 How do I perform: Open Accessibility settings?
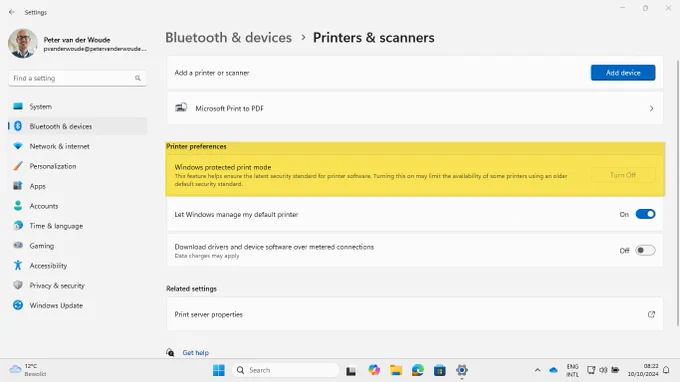pyautogui.click(x=78, y=266)
